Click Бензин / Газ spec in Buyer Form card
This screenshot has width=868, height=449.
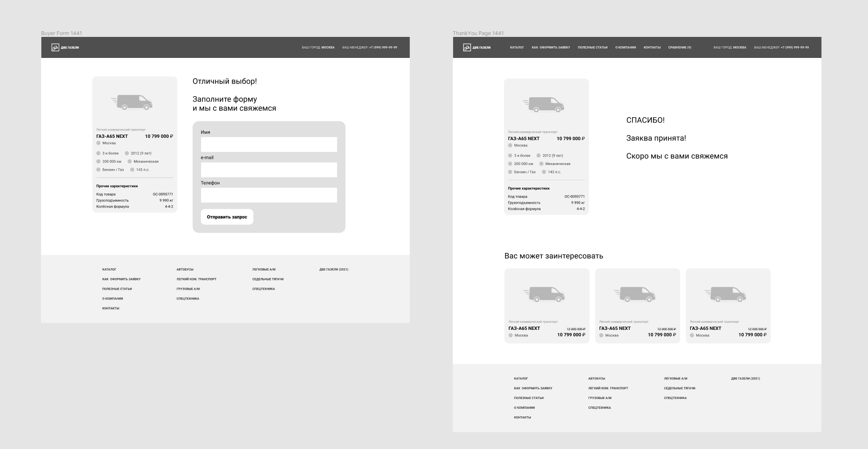pyautogui.click(x=110, y=170)
